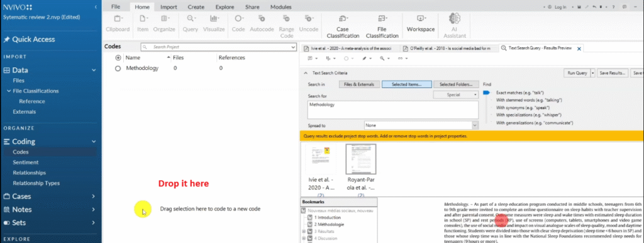The image size is (644, 243).
Task: Switch to the Share ribbon tab
Action: (252, 7)
